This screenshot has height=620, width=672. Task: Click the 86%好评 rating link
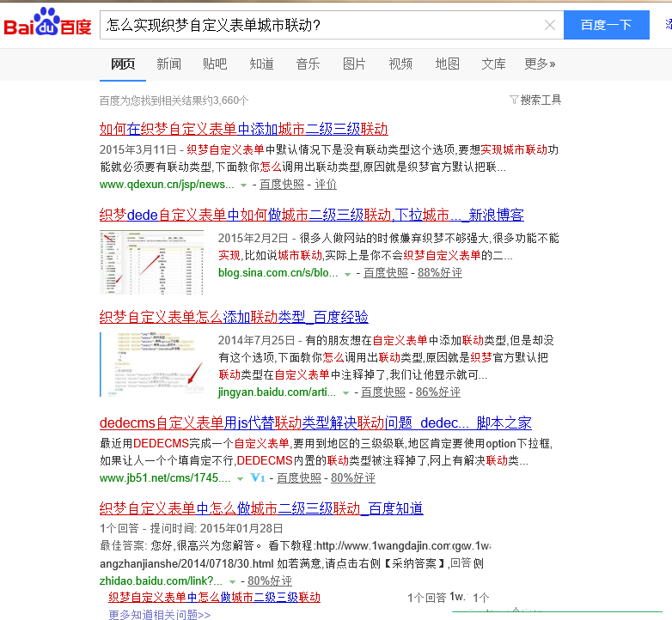[438, 392]
